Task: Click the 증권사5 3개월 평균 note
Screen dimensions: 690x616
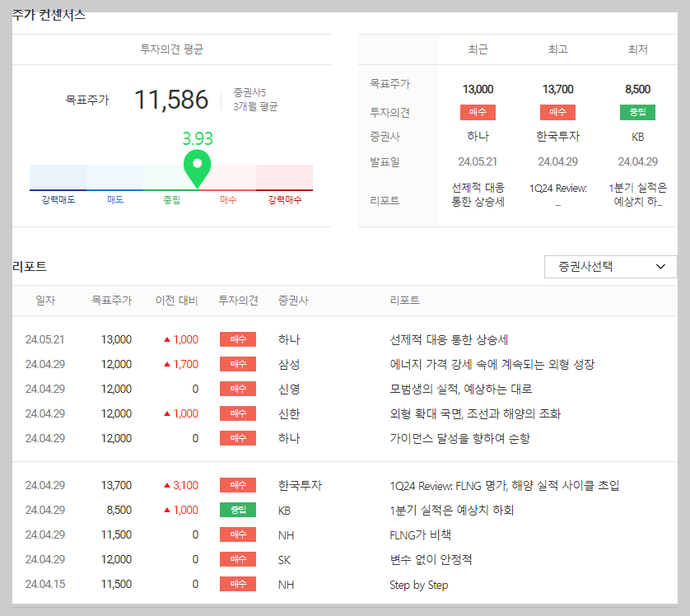Action: pyautogui.click(x=255, y=100)
